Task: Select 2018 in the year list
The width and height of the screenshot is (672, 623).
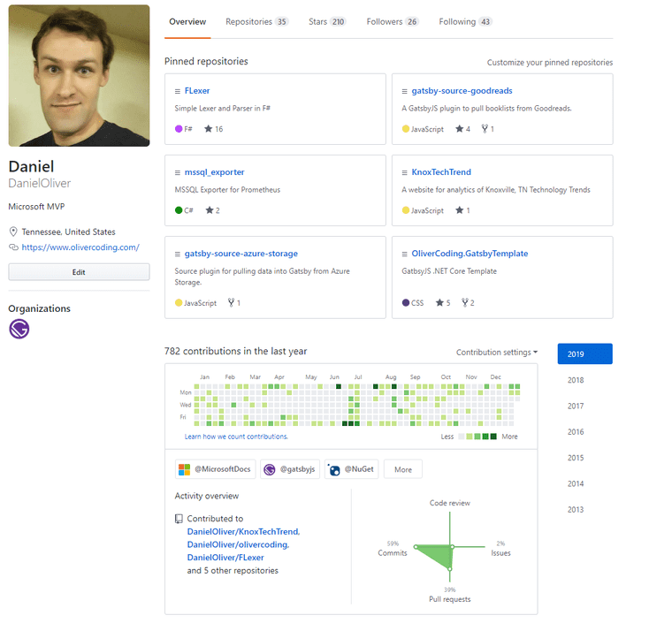Action: [x=576, y=380]
